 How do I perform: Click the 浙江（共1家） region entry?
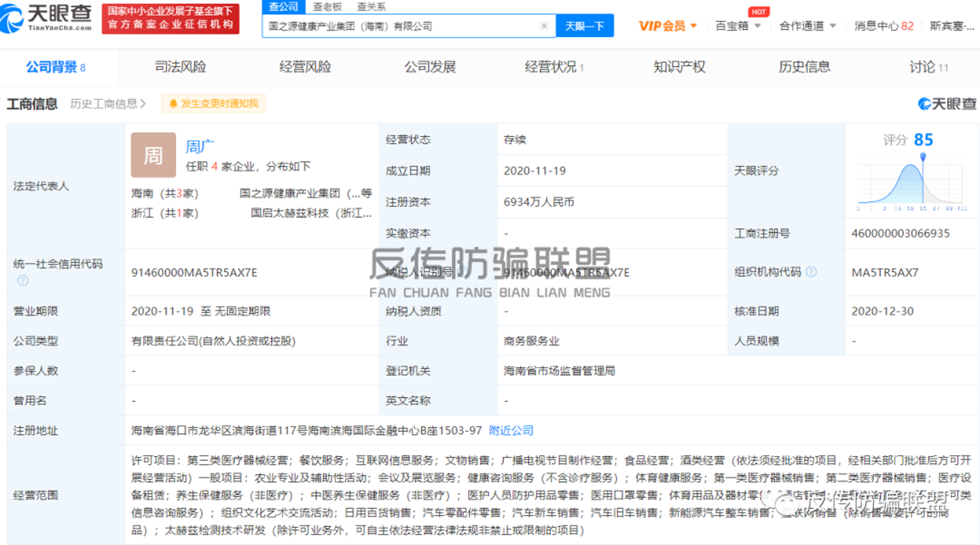coord(164,213)
